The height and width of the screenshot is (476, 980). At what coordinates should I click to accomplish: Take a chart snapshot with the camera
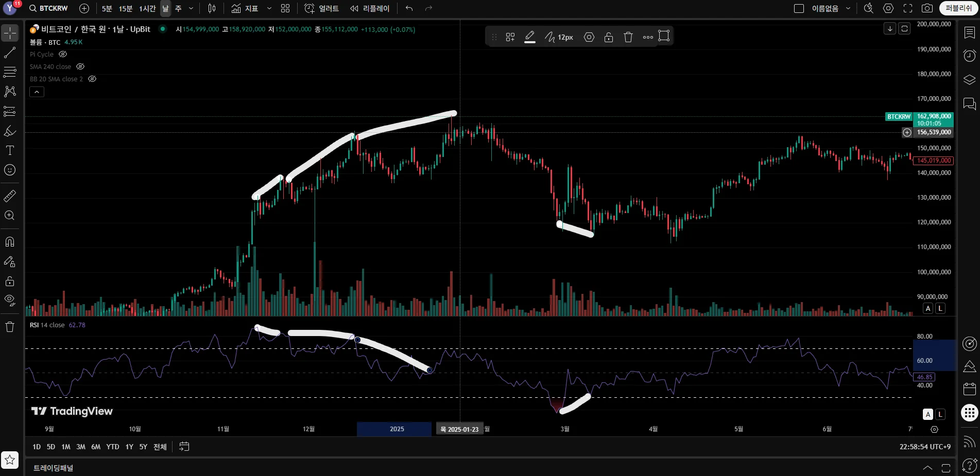pyautogui.click(x=927, y=8)
